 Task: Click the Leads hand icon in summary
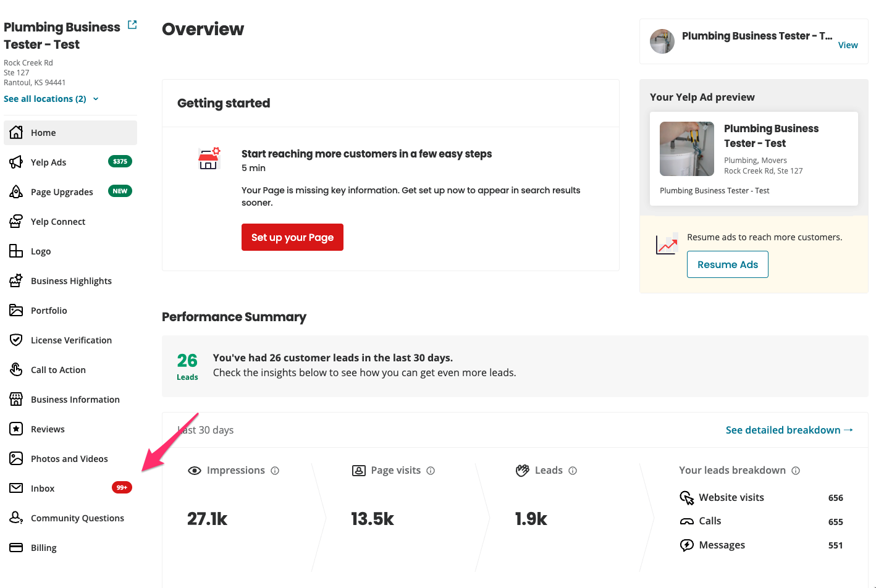tap(523, 471)
